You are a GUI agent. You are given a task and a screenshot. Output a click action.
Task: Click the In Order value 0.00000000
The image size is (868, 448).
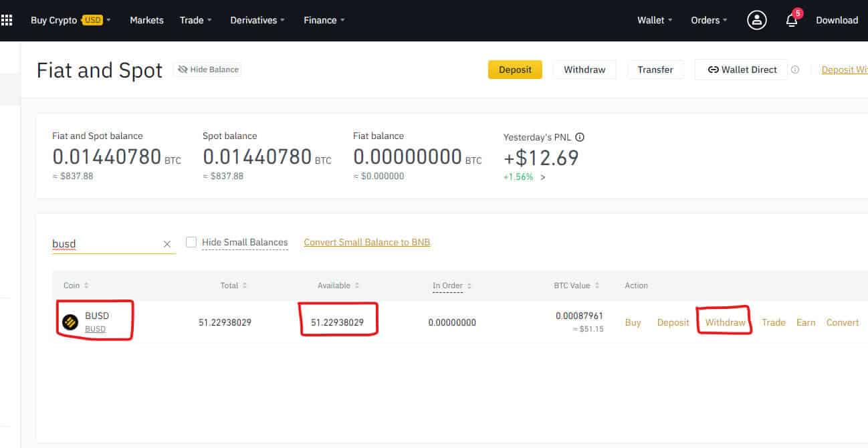click(452, 322)
